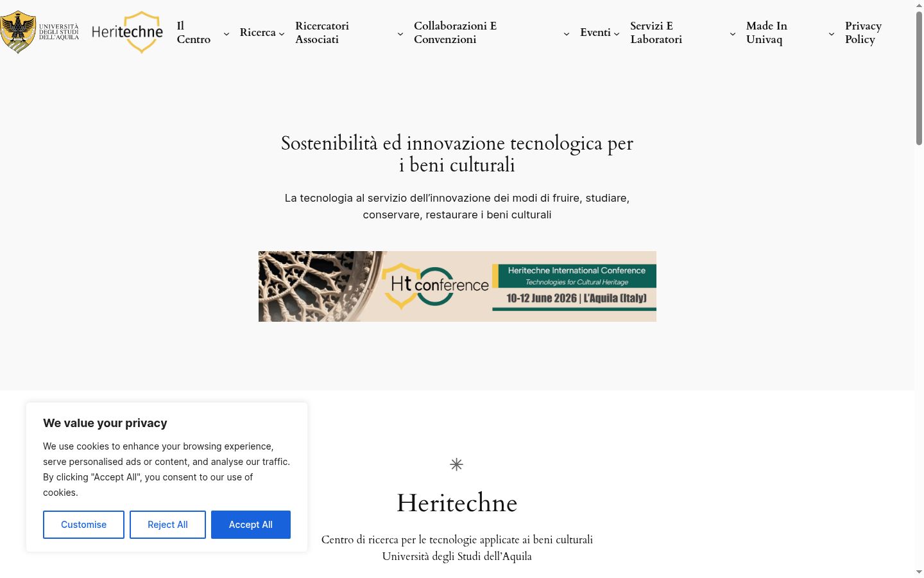
Task: Expand the Servizi E Laboratori chevron
Action: [733, 33]
